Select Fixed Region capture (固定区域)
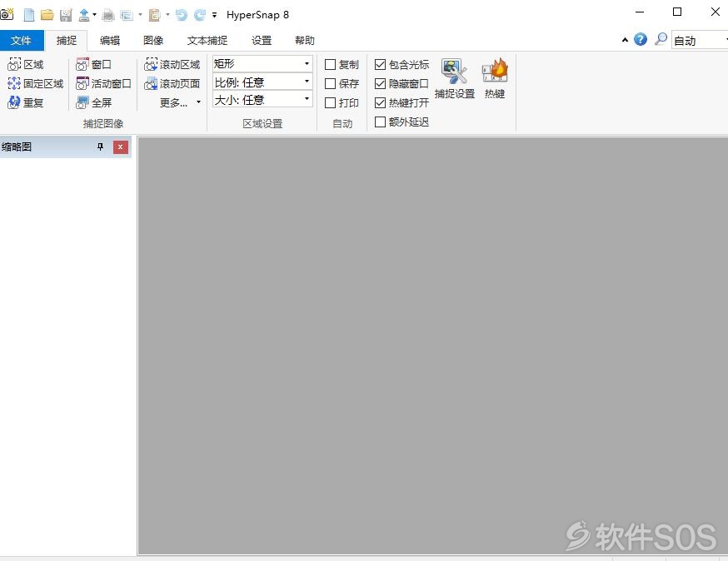 [35, 83]
